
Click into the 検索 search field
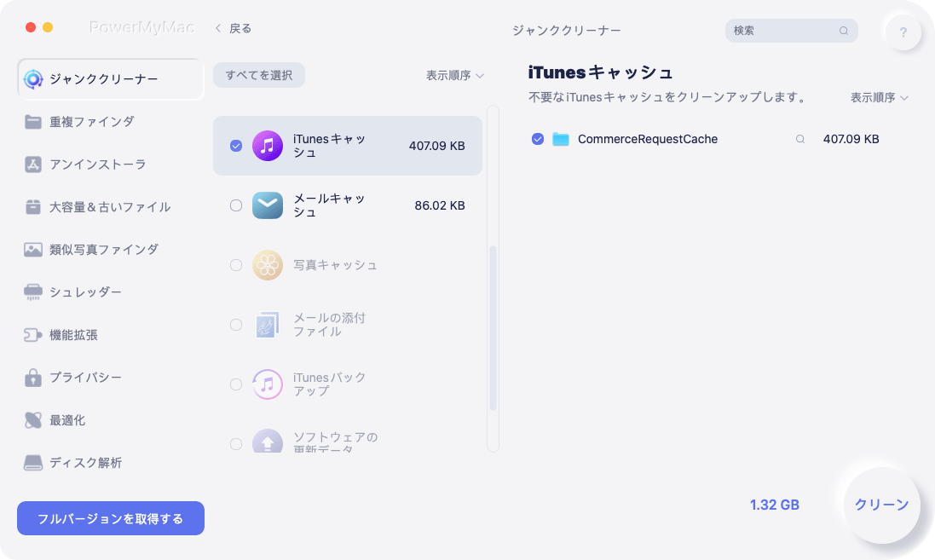pyautogui.click(x=791, y=31)
